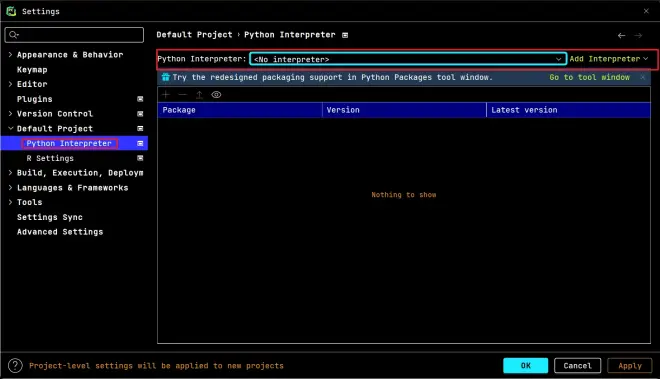The image size is (660, 379).
Task: Click the PyCharm app icon in title bar
Action: coord(11,11)
